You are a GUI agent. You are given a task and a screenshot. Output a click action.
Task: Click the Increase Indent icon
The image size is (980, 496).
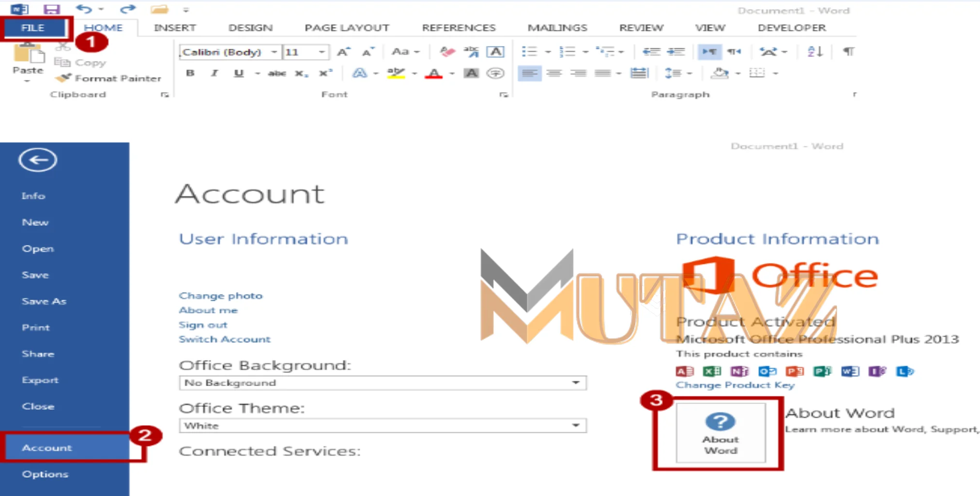(675, 51)
